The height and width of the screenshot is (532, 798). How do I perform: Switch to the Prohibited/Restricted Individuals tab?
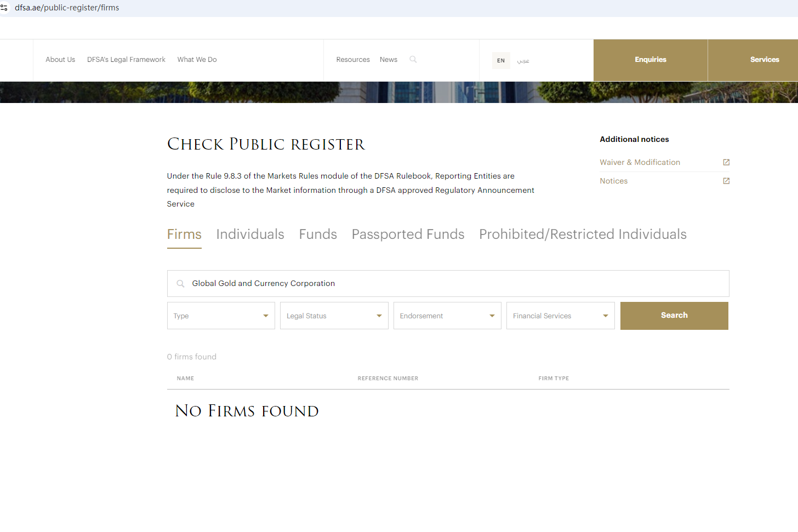point(583,234)
